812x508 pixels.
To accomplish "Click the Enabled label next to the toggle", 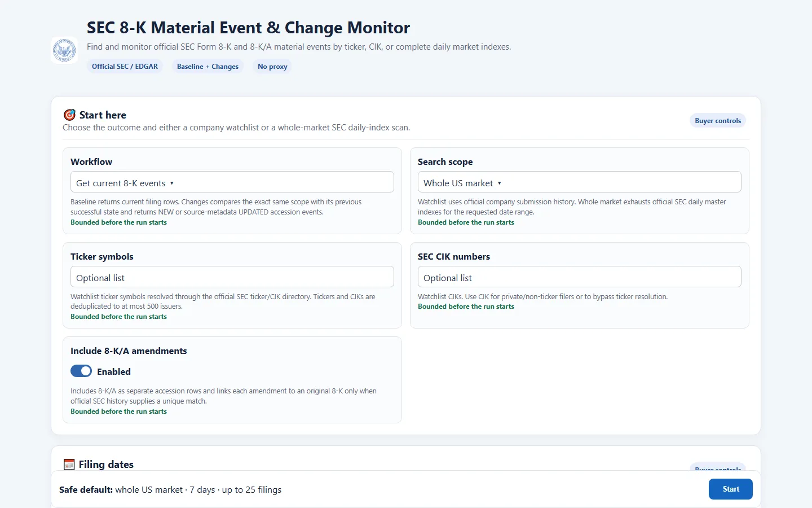I will [114, 371].
